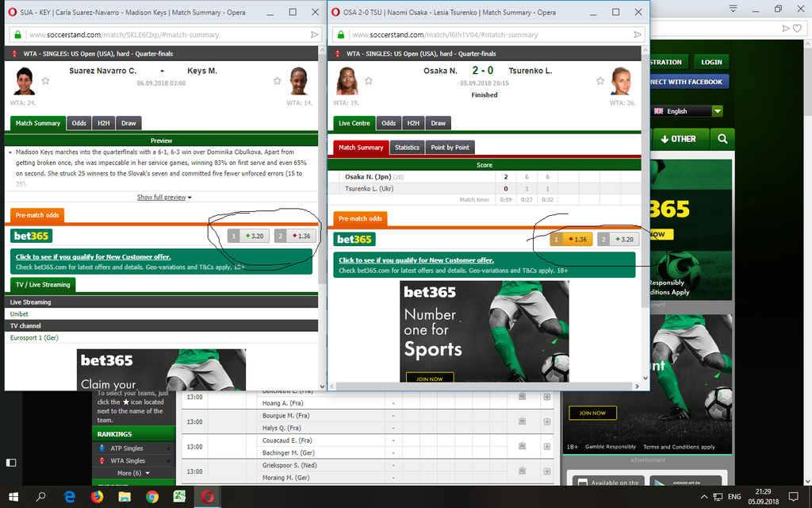Add Keys M. to favorites with star

pyautogui.click(x=277, y=81)
